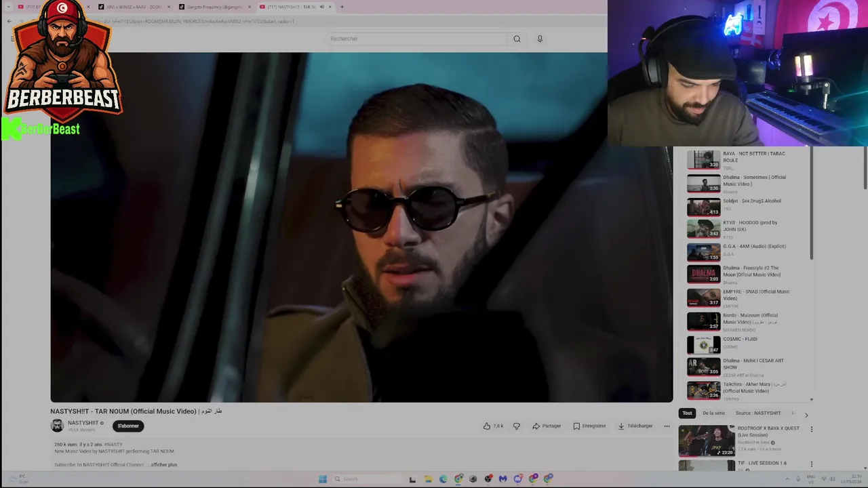Screen dimensions: 868x488
Task: Open a new browser tab with plus
Action: pos(342,7)
